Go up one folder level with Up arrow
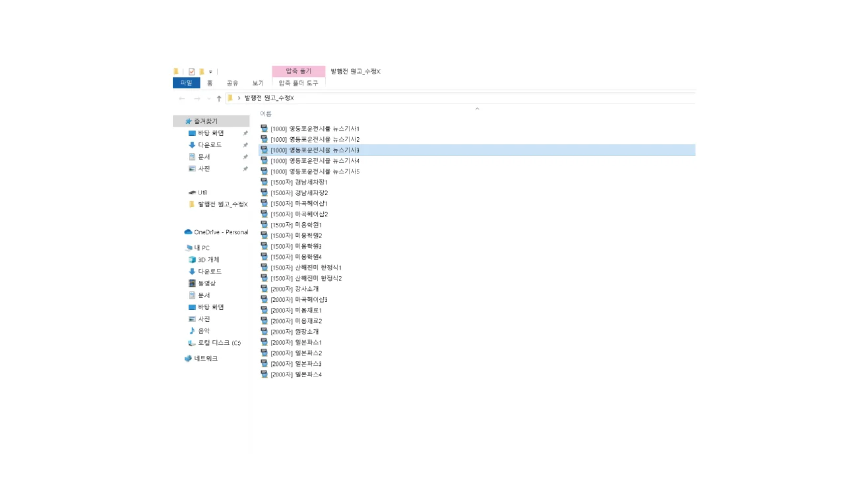868x480 pixels. [219, 98]
